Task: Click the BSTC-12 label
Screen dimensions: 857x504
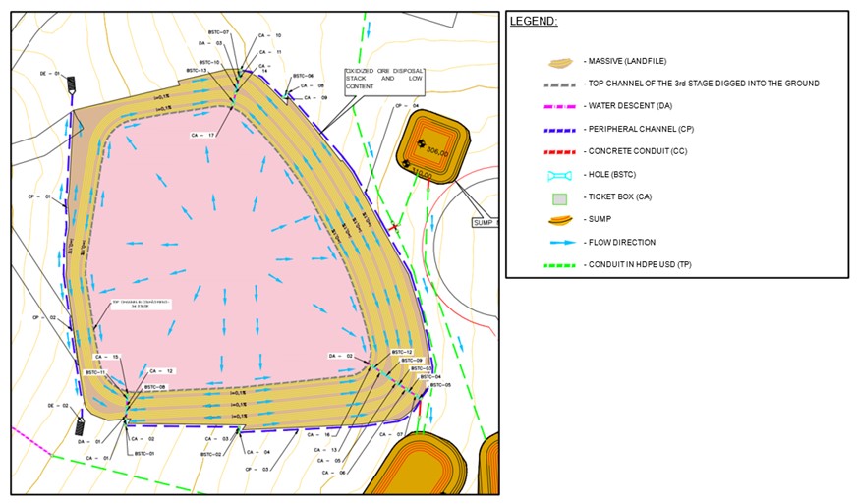Action: pos(402,351)
